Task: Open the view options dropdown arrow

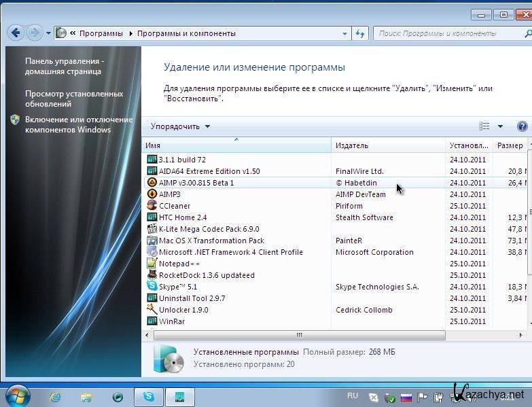Action: tap(500, 126)
